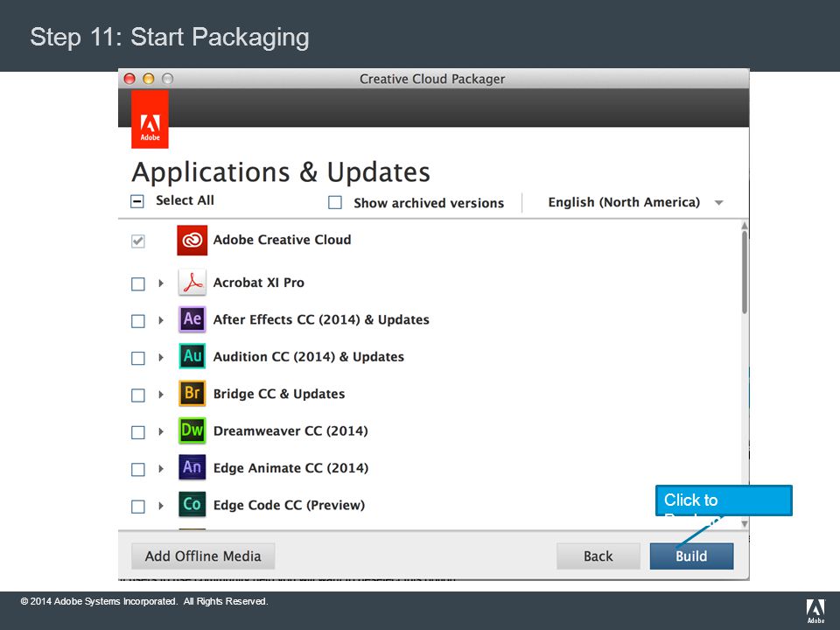
Task: Click the red Adobe logo in header
Action: tap(150, 119)
